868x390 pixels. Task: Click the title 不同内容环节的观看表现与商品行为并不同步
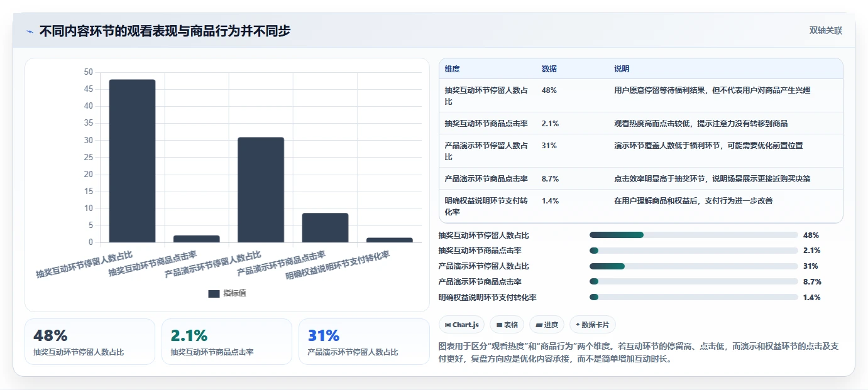[165, 31]
